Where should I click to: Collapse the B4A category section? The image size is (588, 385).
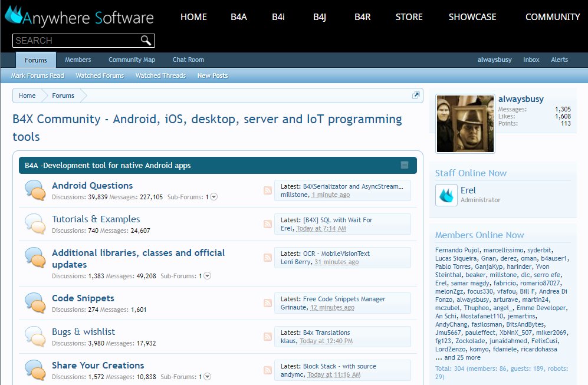pos(404,165)
